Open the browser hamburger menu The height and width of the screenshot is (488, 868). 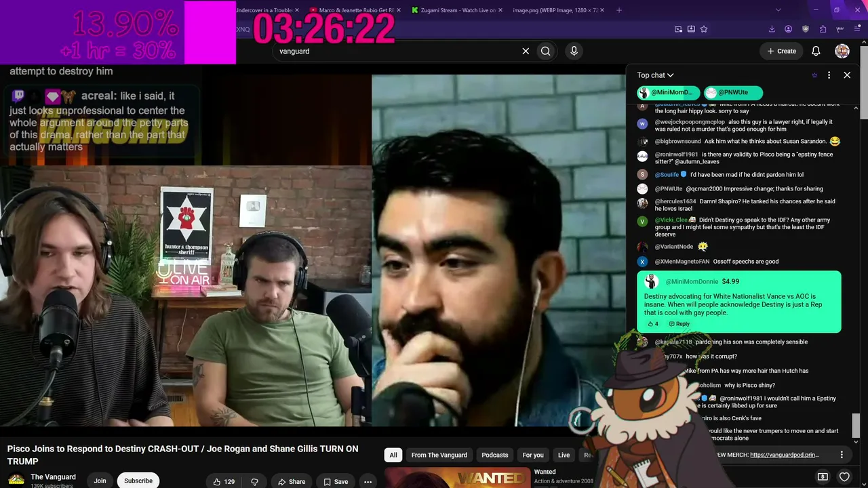tap(856, 29)
